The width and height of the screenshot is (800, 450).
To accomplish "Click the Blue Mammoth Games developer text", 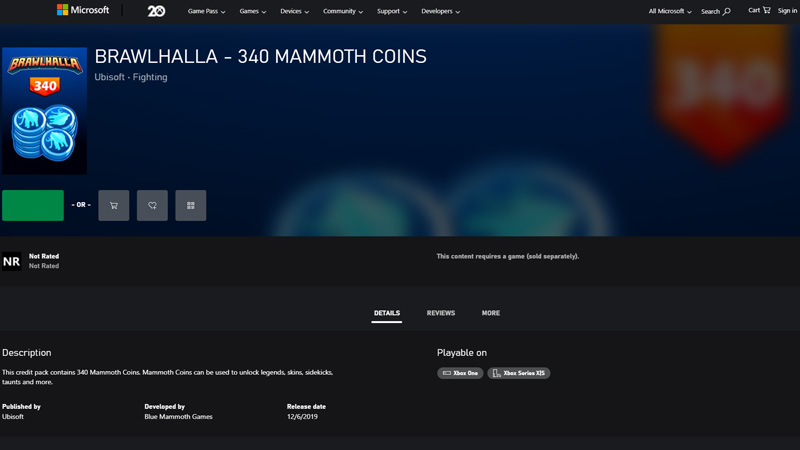I will (x=178, y=416).
